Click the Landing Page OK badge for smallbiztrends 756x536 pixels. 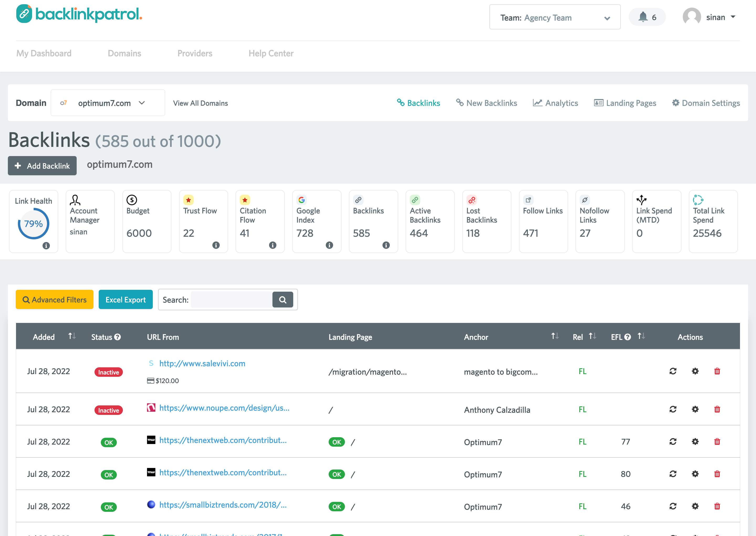click(337, 507)
